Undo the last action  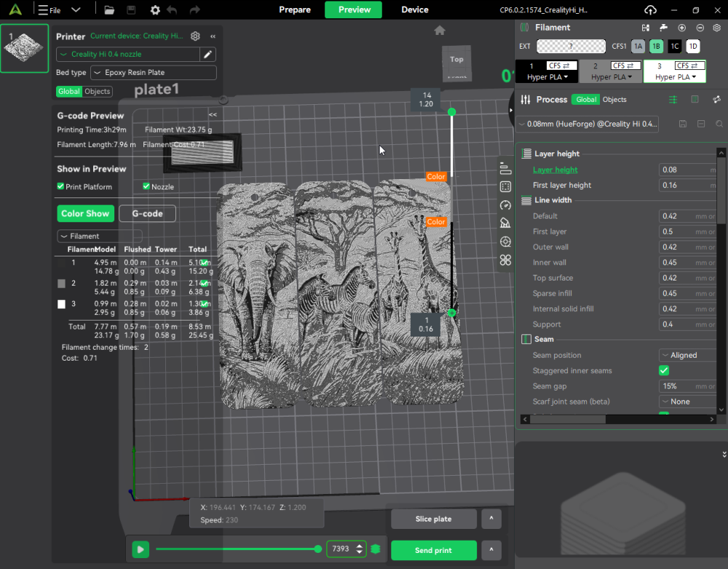[x=173, y=9]
